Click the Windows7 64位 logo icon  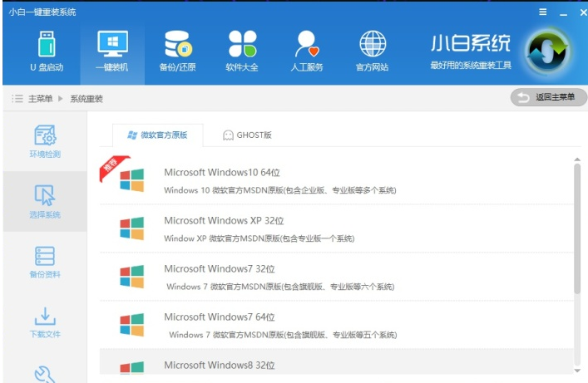point(131,325)
